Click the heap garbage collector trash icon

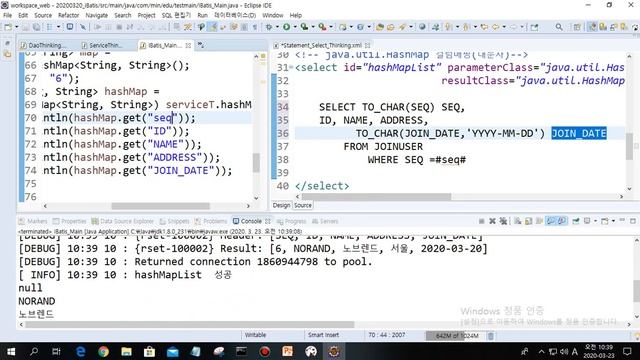point(491,336)
